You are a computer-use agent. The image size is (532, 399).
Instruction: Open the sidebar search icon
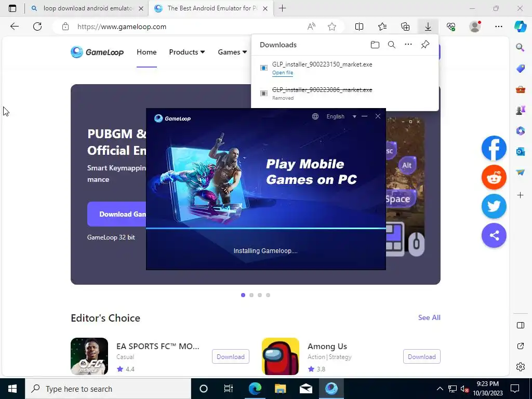tap(520, 47)
